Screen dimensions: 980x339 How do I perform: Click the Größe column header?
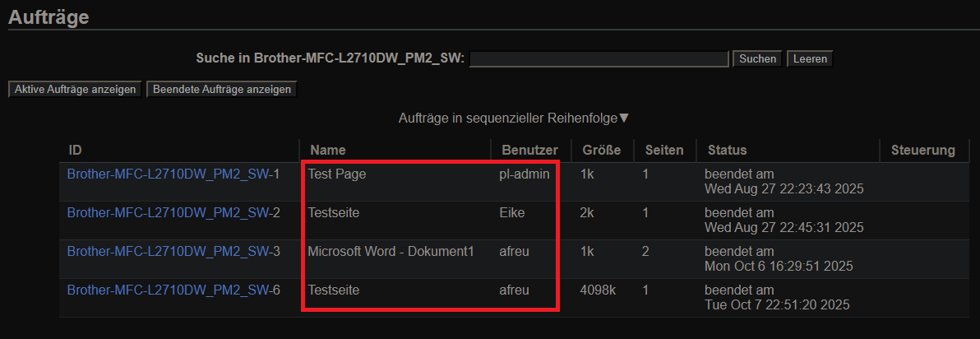(601, 151)
